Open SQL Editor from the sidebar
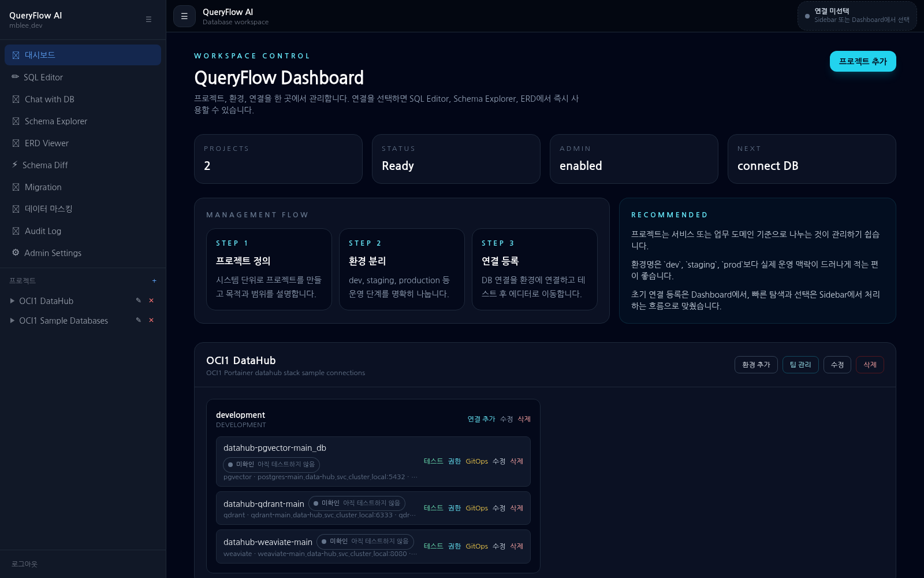This screenshot has height=578, width=924. 83,77
